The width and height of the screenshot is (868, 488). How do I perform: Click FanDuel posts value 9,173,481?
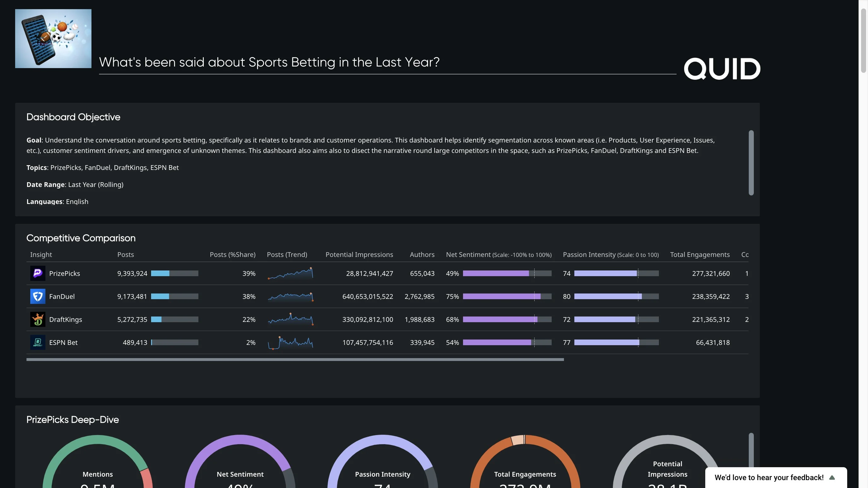coord(132,296)
